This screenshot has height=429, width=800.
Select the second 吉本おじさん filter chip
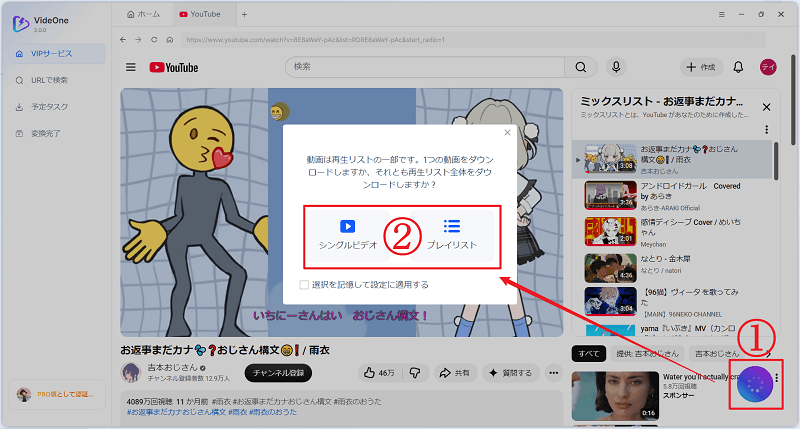pos(716,354)
